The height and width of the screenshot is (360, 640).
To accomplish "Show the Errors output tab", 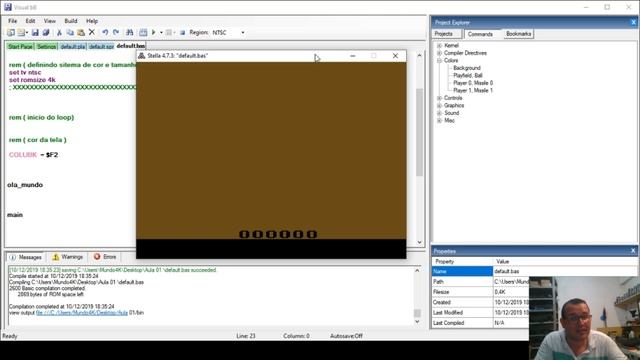I will click(x=105, y=257).
